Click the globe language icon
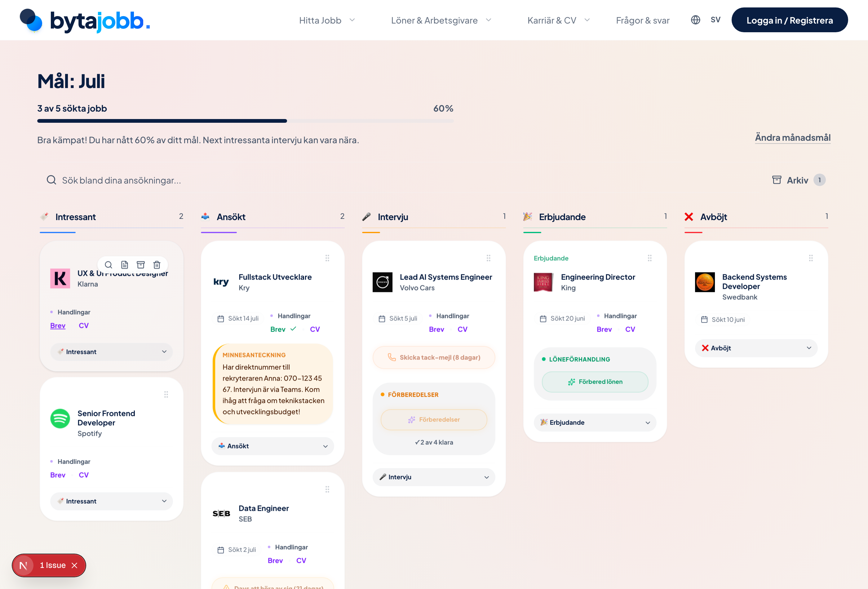This screenshot has width=868, height=589. (x=695, y=20)
